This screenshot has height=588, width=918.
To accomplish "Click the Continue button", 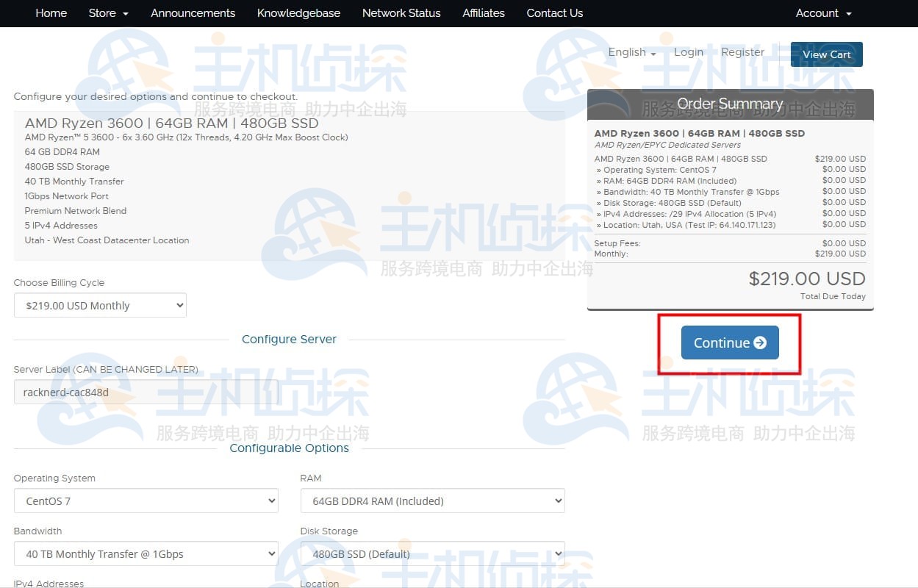I will (729, 343).
